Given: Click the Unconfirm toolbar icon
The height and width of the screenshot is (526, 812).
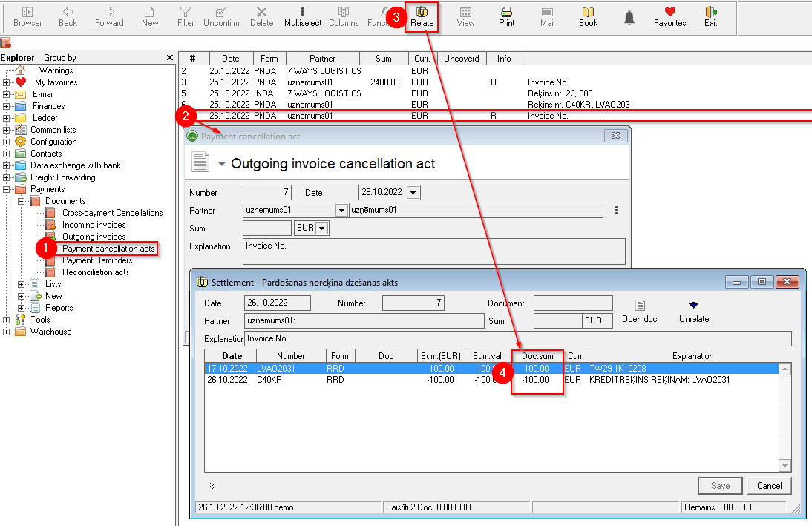Looking at the screenshot, I should pyautogui.click(x=221, y=17).
